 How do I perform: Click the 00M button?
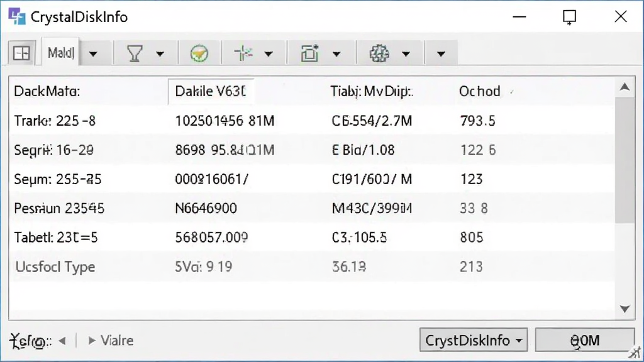pos(585,340)
